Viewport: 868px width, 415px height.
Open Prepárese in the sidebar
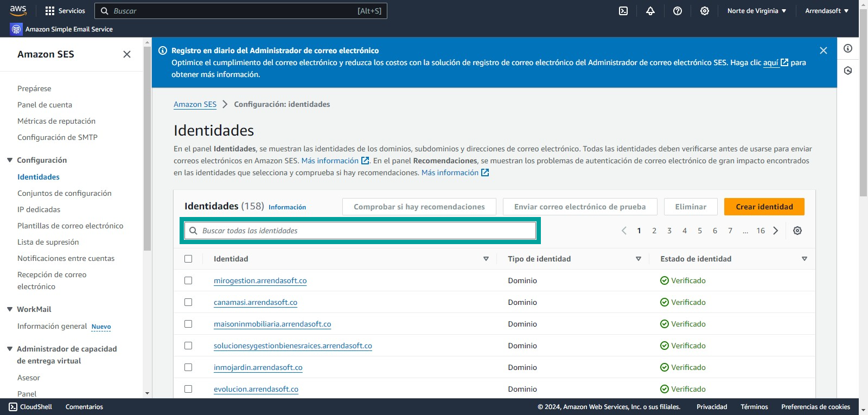(34, 88)
